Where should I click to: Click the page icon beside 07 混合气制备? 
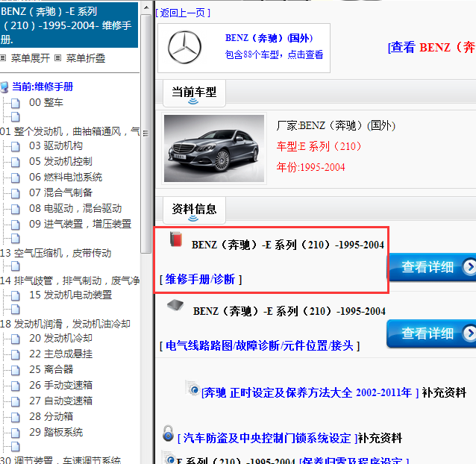coord(16,193)
